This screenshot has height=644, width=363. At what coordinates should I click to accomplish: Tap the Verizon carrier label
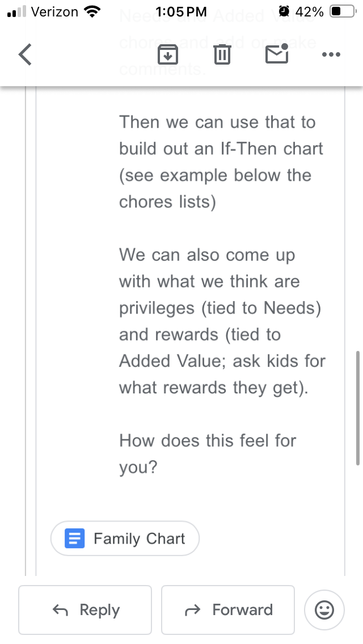point(54,11)
